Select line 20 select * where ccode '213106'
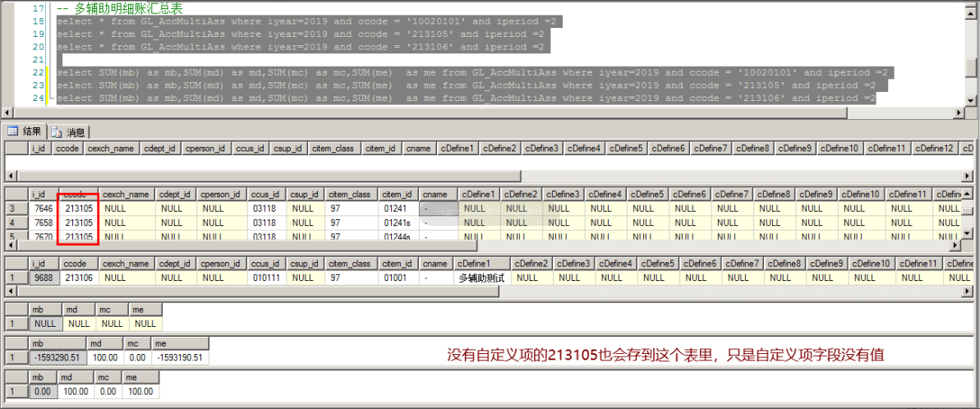 300,47
